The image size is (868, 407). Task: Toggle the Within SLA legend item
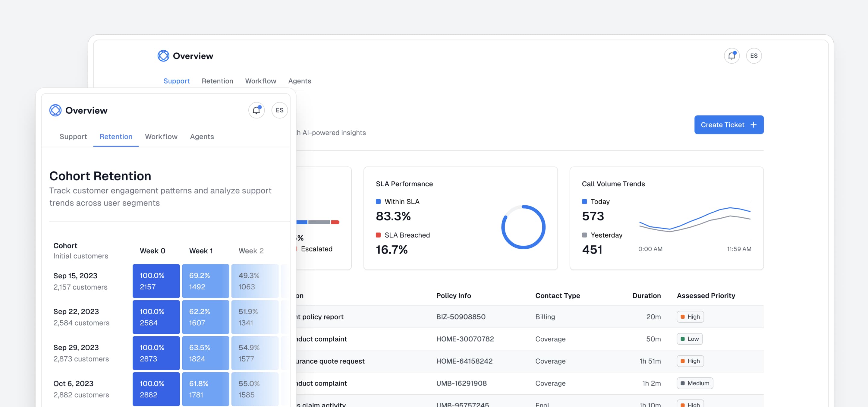(398, 201)
